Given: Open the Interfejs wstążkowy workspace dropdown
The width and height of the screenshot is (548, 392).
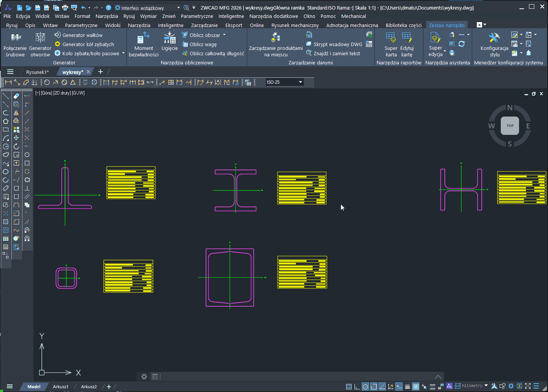Looking at the screenshot, I should (x=179, y=8).
